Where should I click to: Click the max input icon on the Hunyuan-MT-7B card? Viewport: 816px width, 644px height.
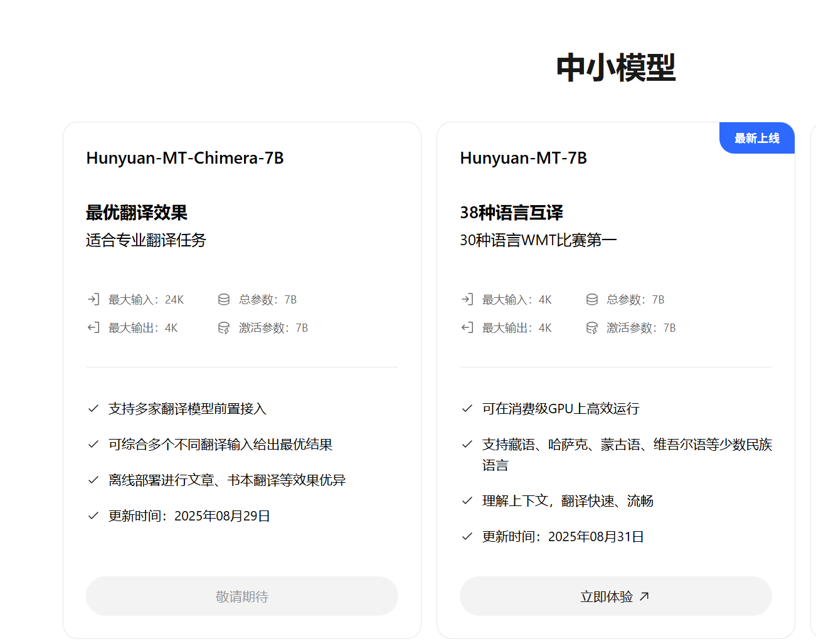pos(467,299)
